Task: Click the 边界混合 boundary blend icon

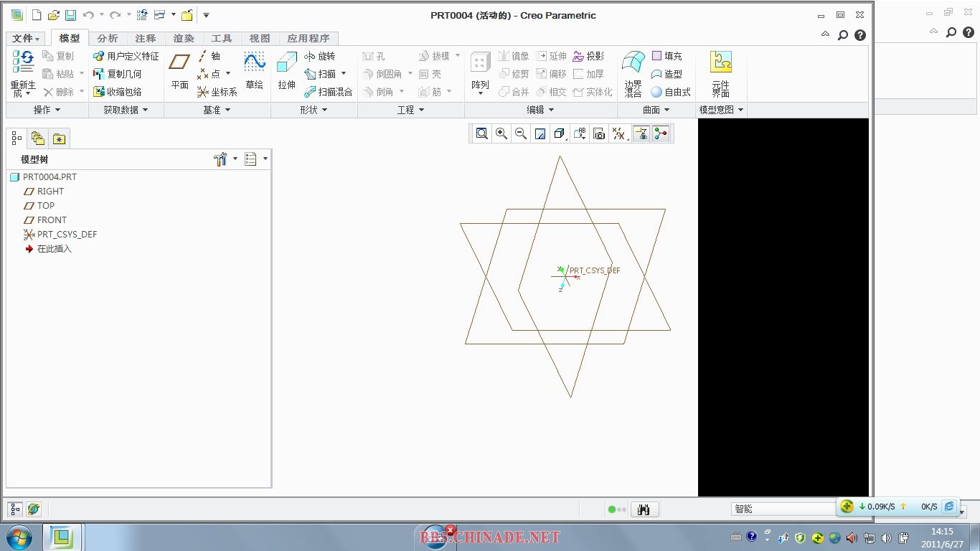Action: pyautogui.click(x=633, y=73)
